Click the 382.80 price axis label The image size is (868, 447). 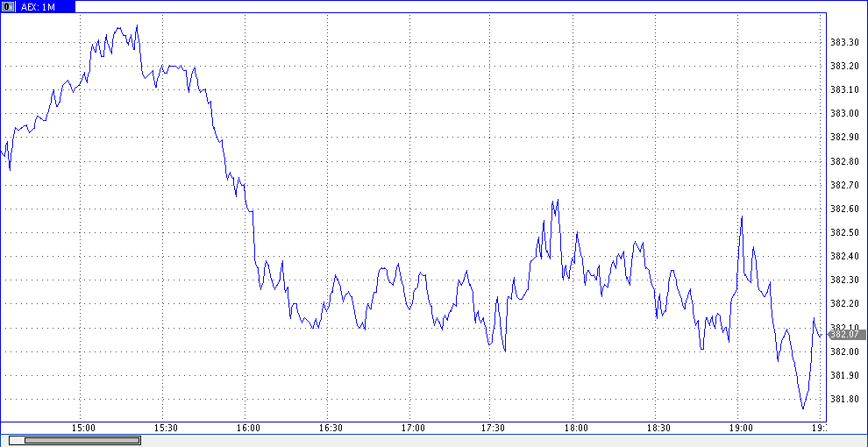(x=844, y=161)
